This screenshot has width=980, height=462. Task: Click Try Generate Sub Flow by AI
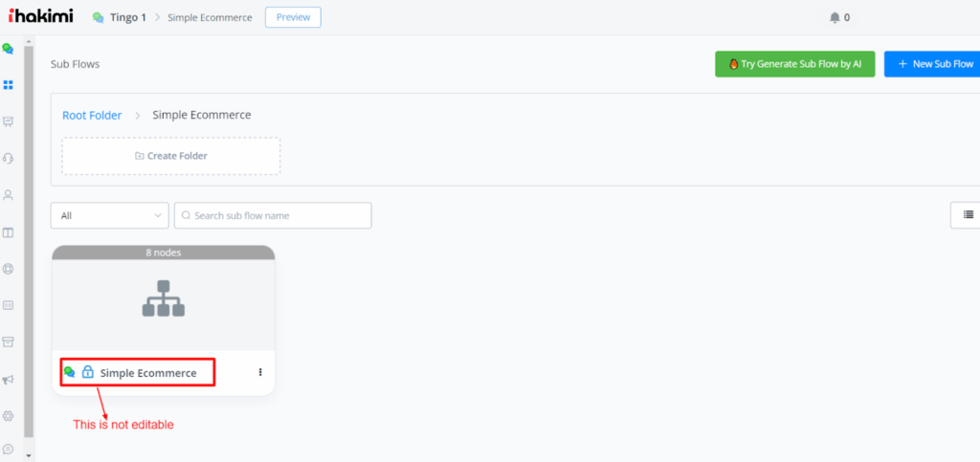794,64
